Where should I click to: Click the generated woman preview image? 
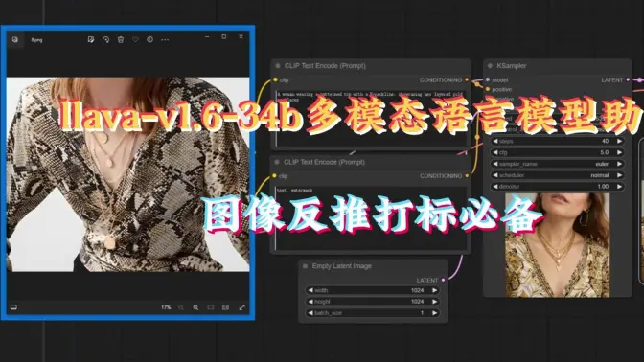(558, 245)
